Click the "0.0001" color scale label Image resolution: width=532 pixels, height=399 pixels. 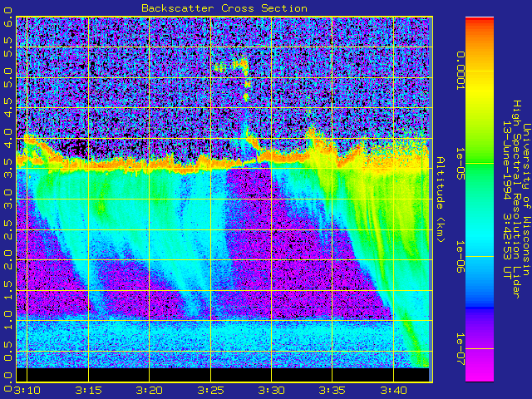460,71
